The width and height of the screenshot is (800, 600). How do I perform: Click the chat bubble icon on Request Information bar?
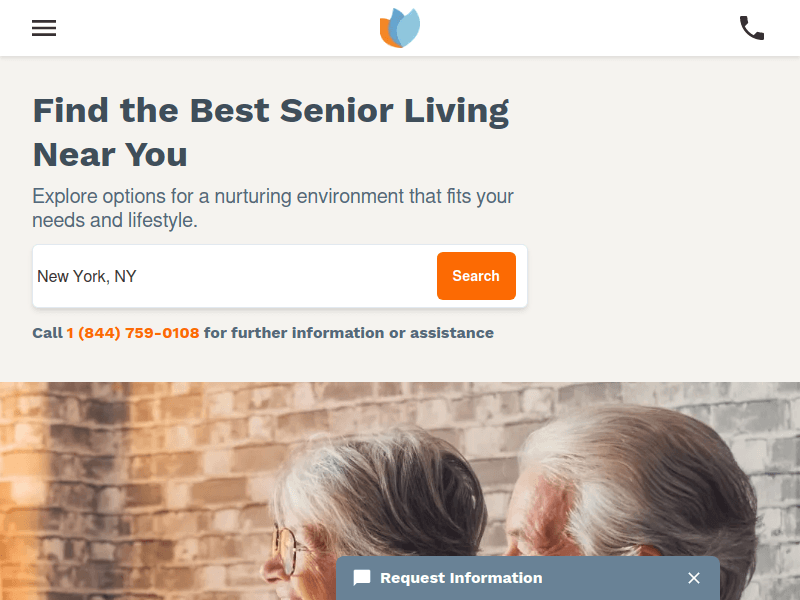[x=361, y=578]
